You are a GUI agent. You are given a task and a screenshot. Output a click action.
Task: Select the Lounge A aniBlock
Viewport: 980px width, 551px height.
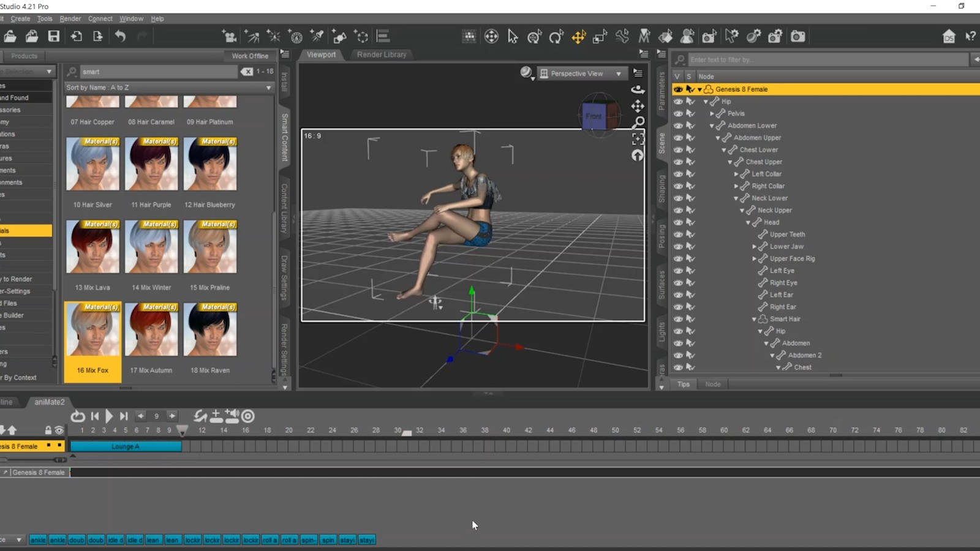click(x=126, y=446)
